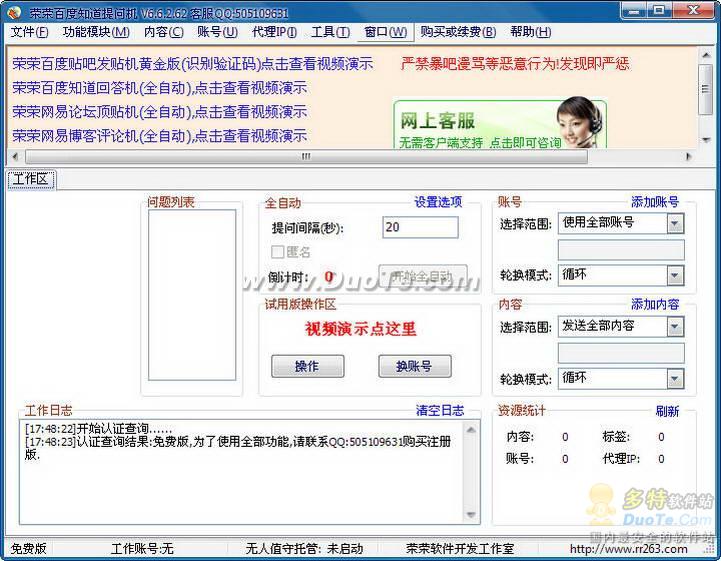Viewport: 721px width, 561px height.
Task: Click the app icon in title bar
Action: (x=14, y=13)
